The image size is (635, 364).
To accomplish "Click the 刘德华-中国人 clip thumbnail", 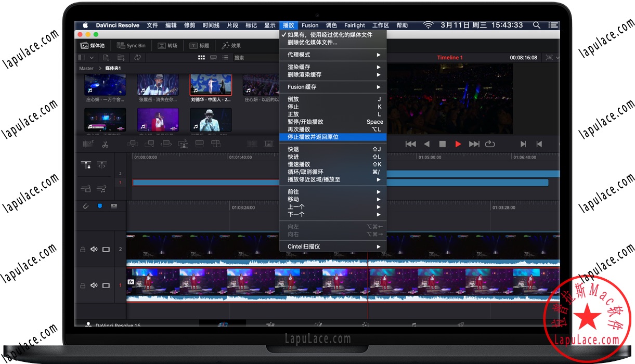I will [x=210, y=85].
